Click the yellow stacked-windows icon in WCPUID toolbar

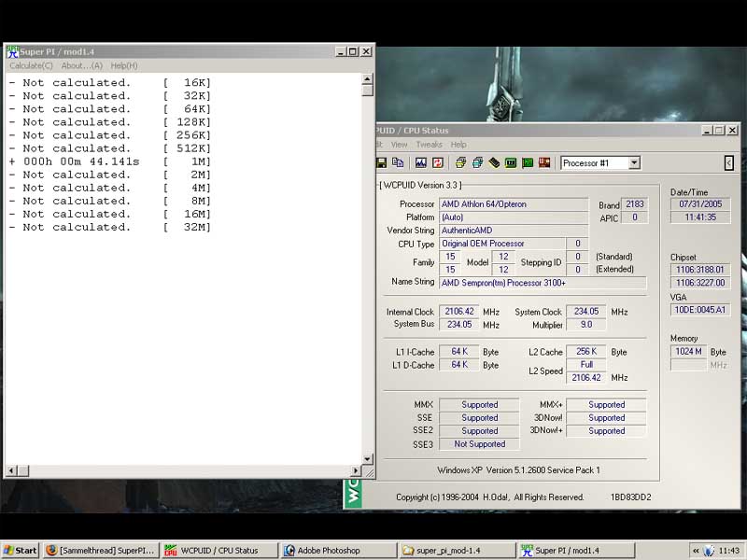pos(460,162)
